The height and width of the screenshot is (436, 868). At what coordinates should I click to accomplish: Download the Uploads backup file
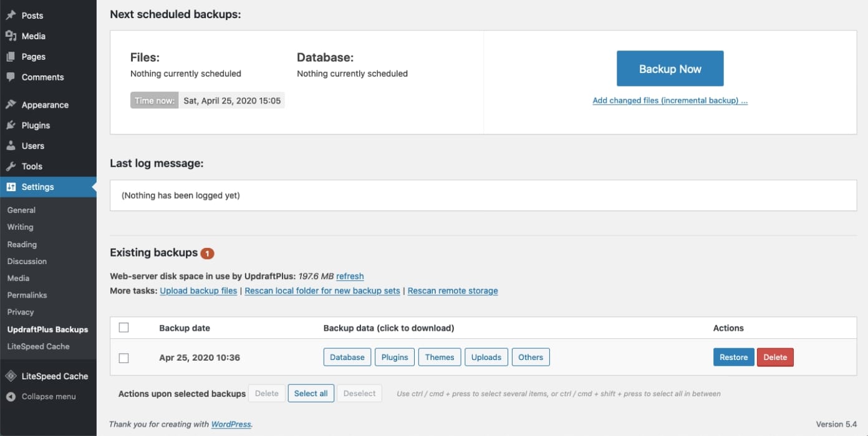(x=486, y=357)
